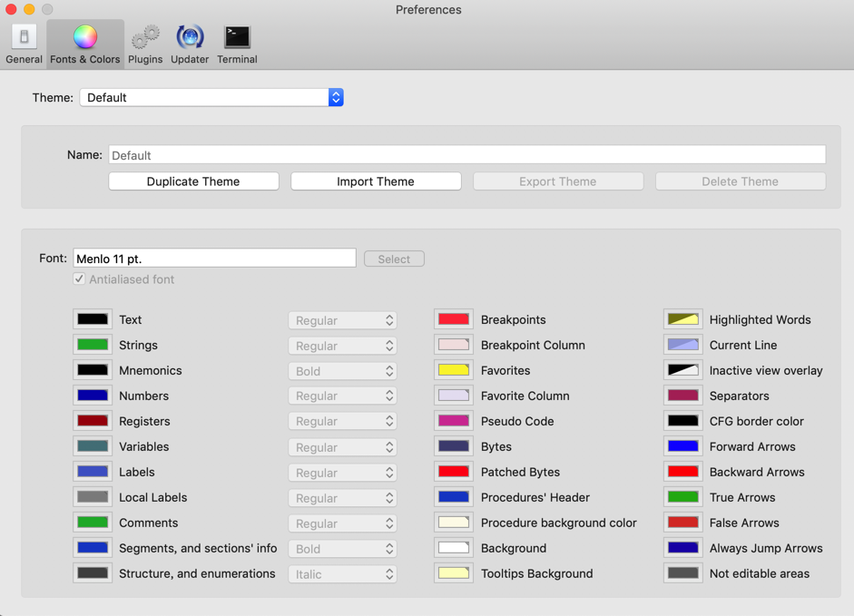Click the theme Name text field
The width and height of the screenshot is (854, 616).
coord(466,155)
